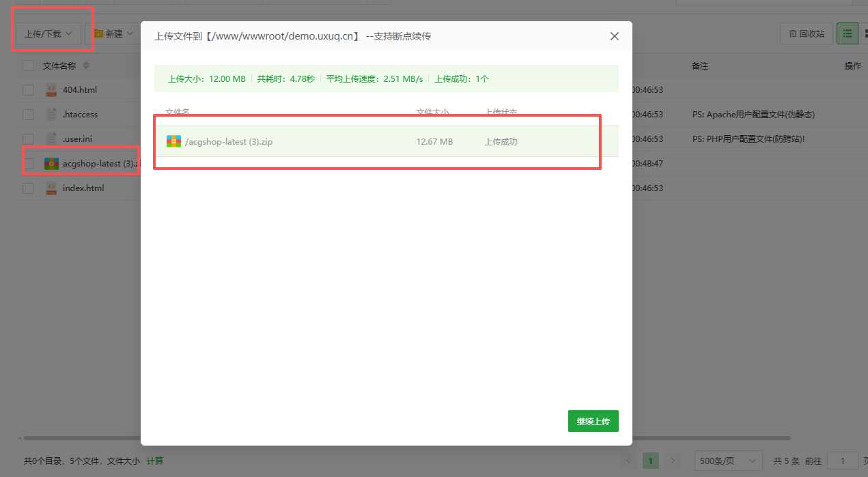
Task: Tick the checkbox for 404.html
Action: pos(28,90)
